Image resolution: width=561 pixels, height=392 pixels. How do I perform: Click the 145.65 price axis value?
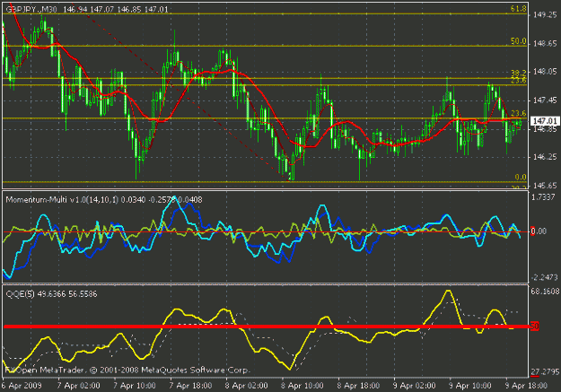tap(545, 186)
